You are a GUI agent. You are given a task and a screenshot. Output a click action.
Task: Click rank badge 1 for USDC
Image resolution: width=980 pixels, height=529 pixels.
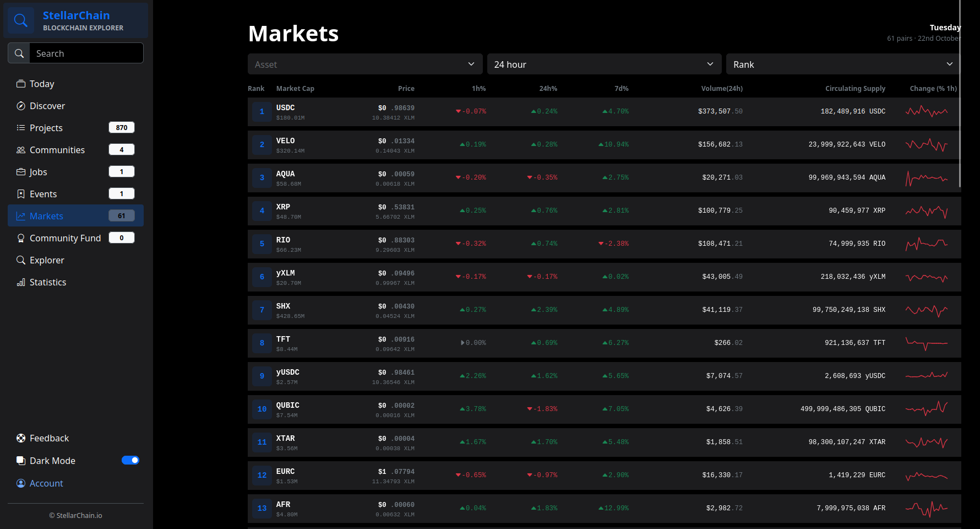click(262, 111)
